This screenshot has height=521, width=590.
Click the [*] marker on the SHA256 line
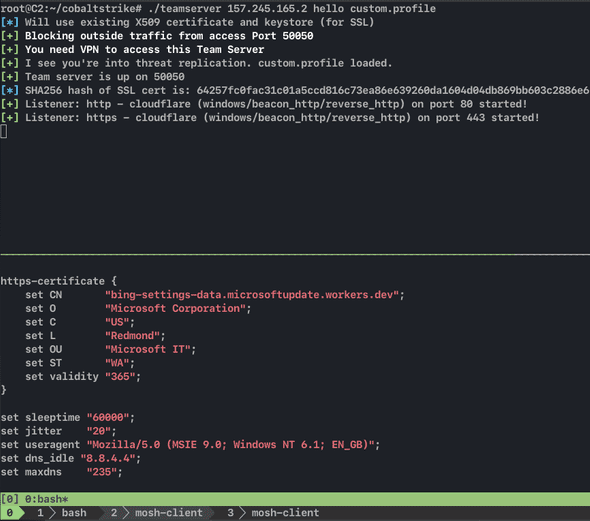pos(9,90)
